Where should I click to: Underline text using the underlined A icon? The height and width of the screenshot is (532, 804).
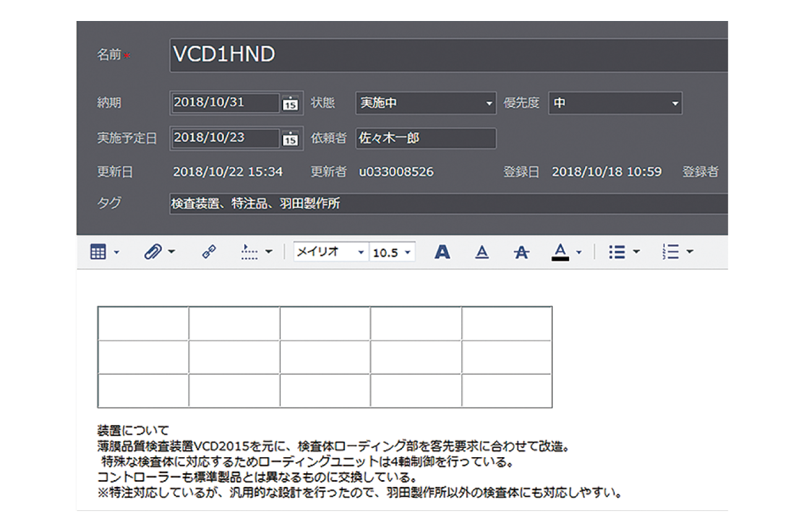(482, 251)
